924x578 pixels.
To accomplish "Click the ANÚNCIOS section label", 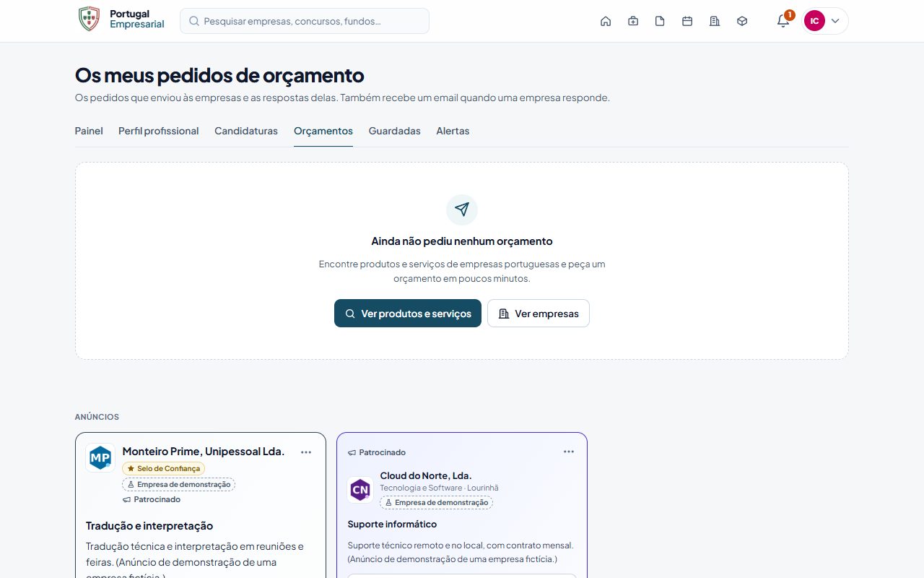I will tap(97, 417).
